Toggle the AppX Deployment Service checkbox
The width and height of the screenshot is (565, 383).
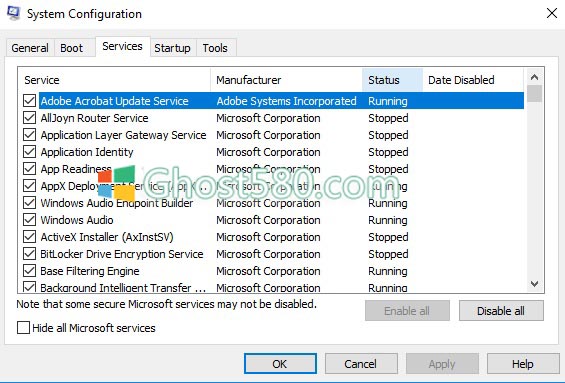[x=30, y=186]
